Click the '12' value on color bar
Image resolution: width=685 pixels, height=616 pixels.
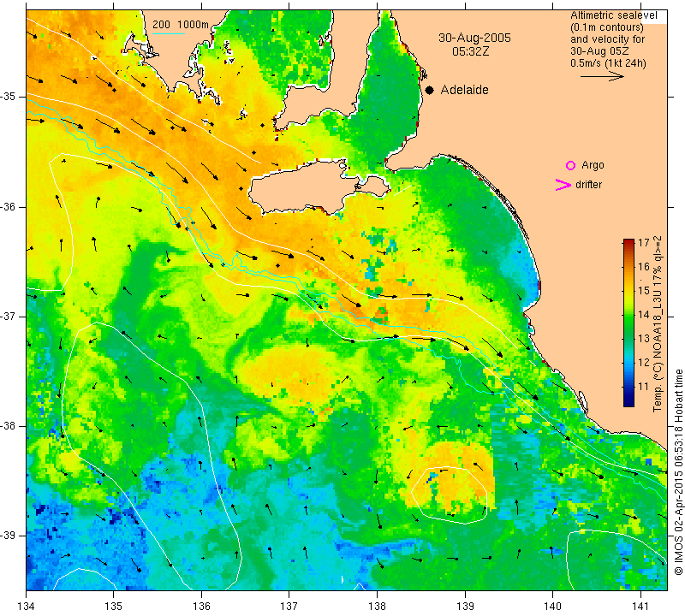coord(644,363)
